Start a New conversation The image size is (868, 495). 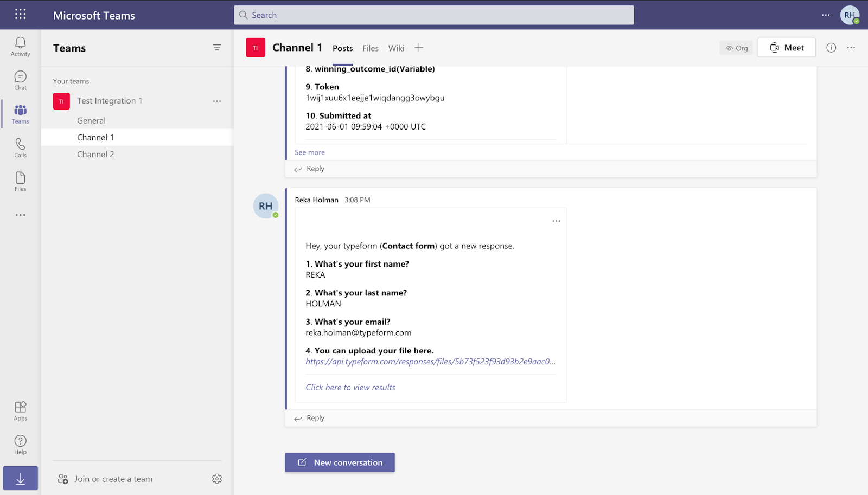(340, 462)
